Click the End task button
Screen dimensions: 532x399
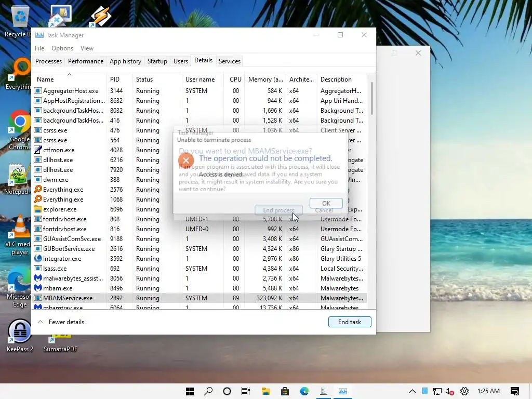(x=350, y=322)
